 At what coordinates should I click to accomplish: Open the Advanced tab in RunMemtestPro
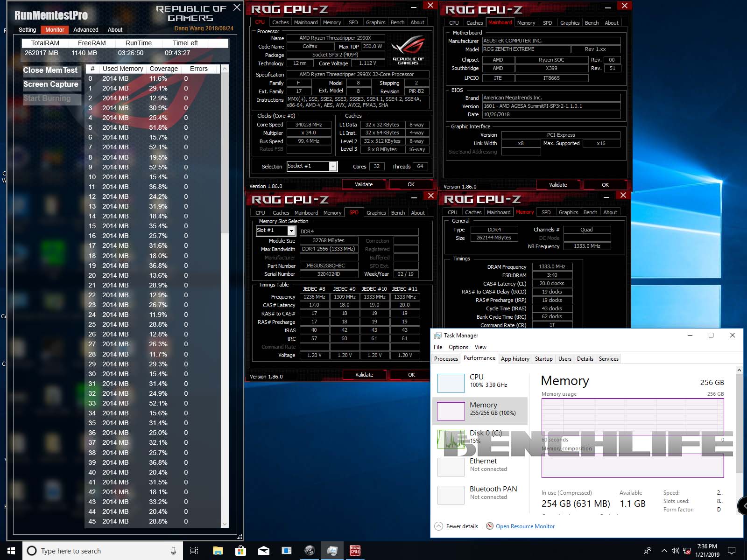tap(86, 30)
